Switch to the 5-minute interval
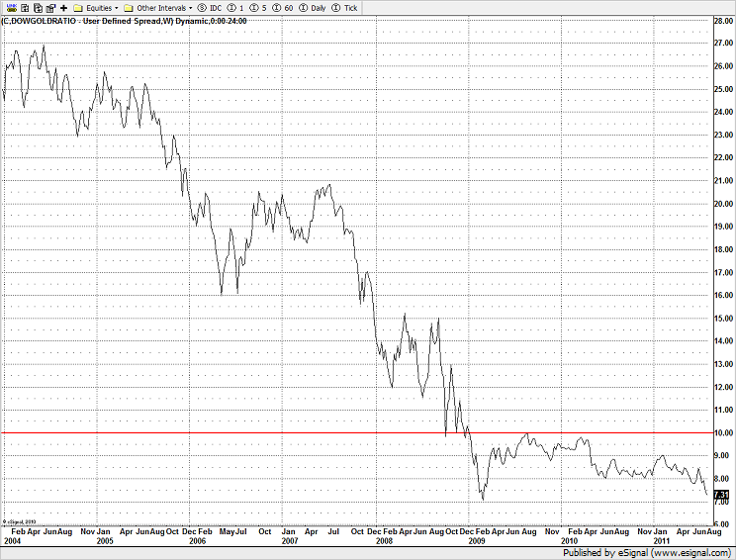 pos(258,8)
